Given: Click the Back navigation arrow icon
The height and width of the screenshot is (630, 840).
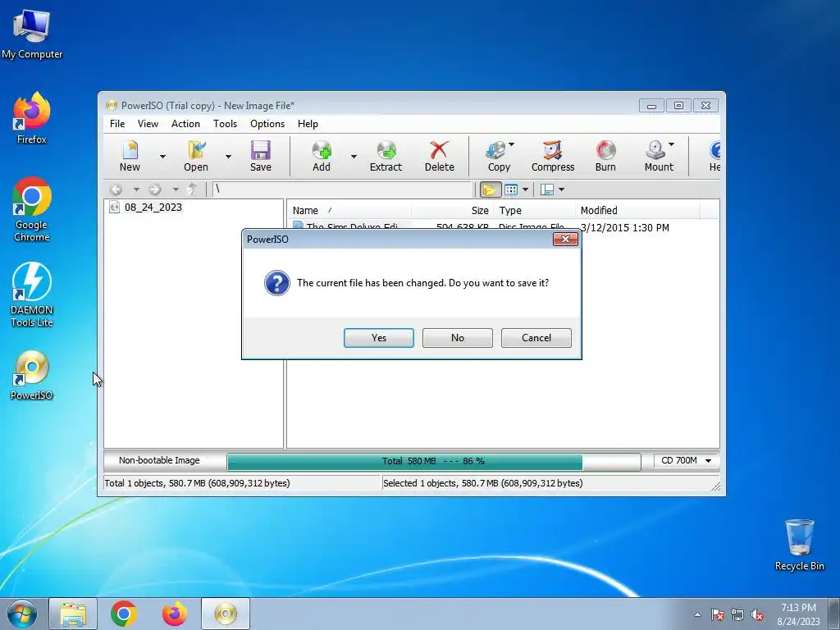Looking at the screenshot, I should [116, 189].
